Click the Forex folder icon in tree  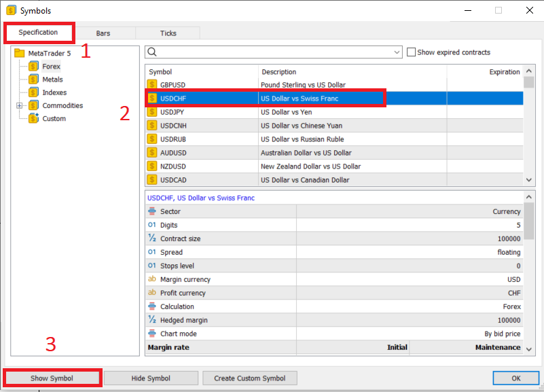tap(33, 67)
